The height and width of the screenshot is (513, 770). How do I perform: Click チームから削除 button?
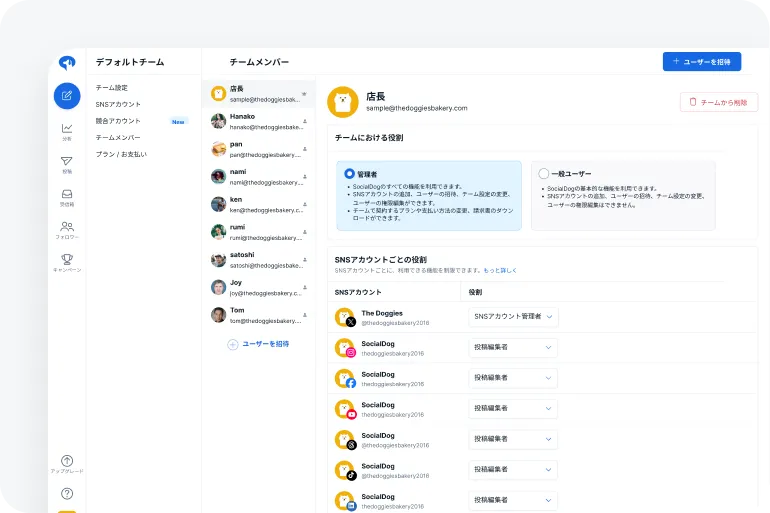pos(719,102)
